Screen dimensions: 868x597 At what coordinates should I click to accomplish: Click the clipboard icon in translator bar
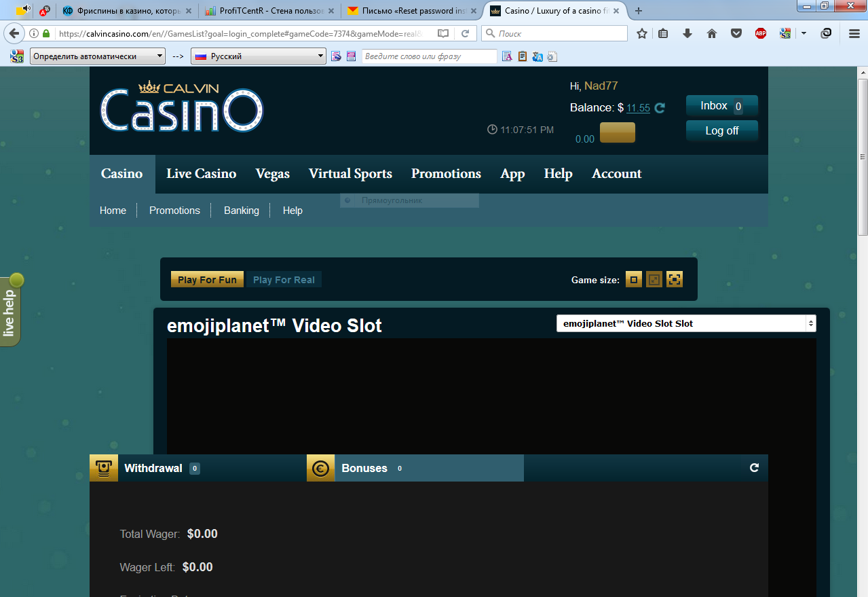coord(523,56)
